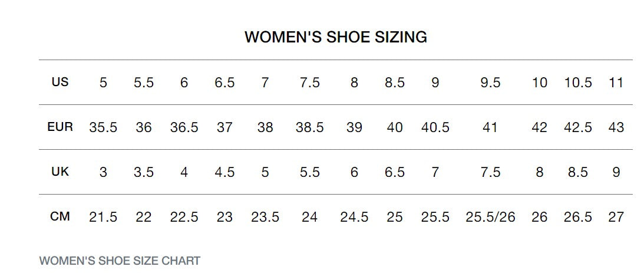Select EUR size 43 cell
Viewport: 644px width, 273px height.
click(616, 127)
